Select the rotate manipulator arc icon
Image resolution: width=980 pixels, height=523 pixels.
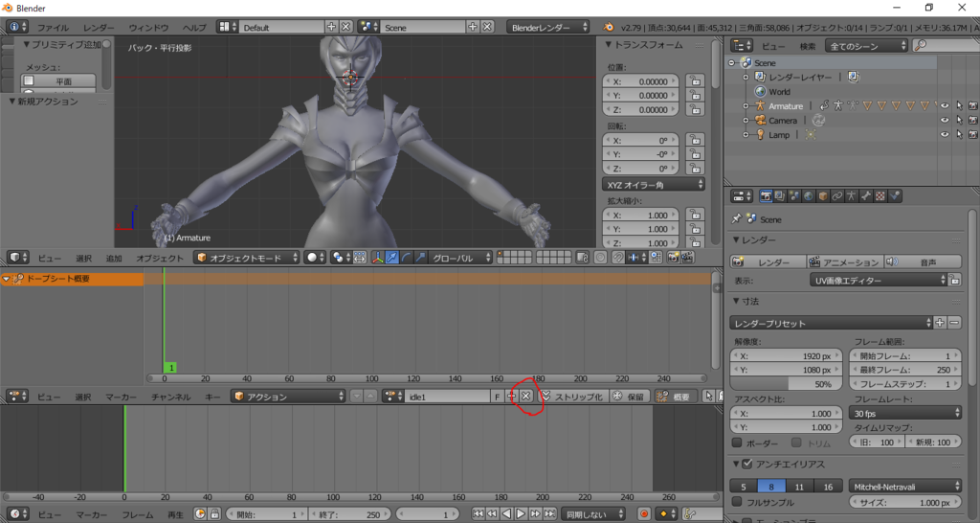(x=406, y=258)
